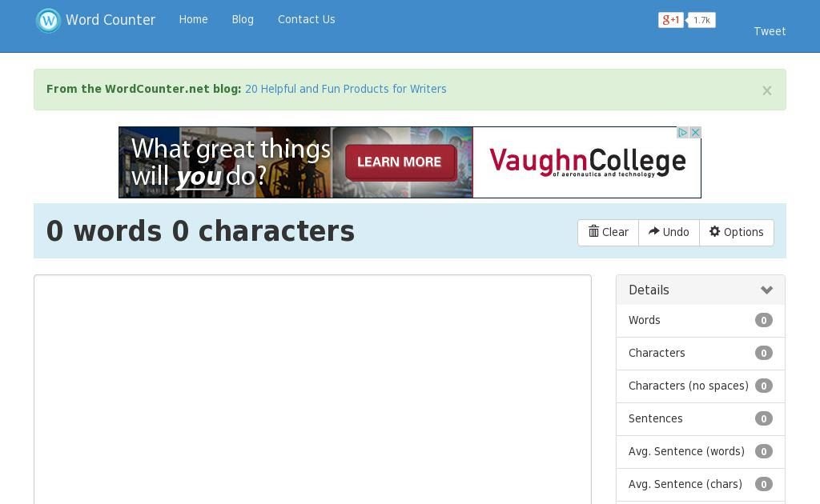This screenshot has height=504, width=820.
Task: Open 20 Helpful and Fun Products for Writers
Action: click(x=346, y=89)
